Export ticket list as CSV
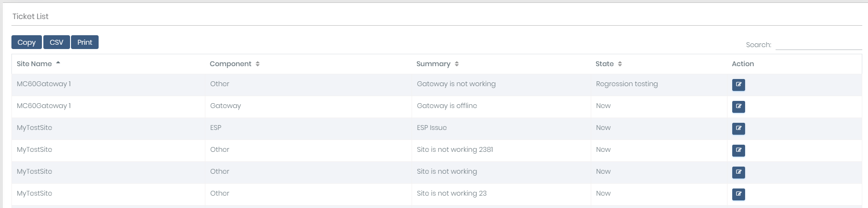 (x=57, y=42)
